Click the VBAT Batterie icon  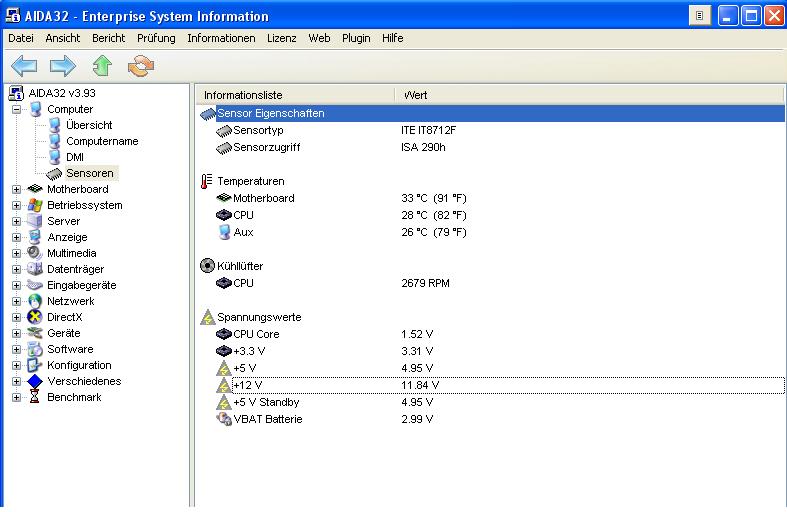[x=223, y=419]
